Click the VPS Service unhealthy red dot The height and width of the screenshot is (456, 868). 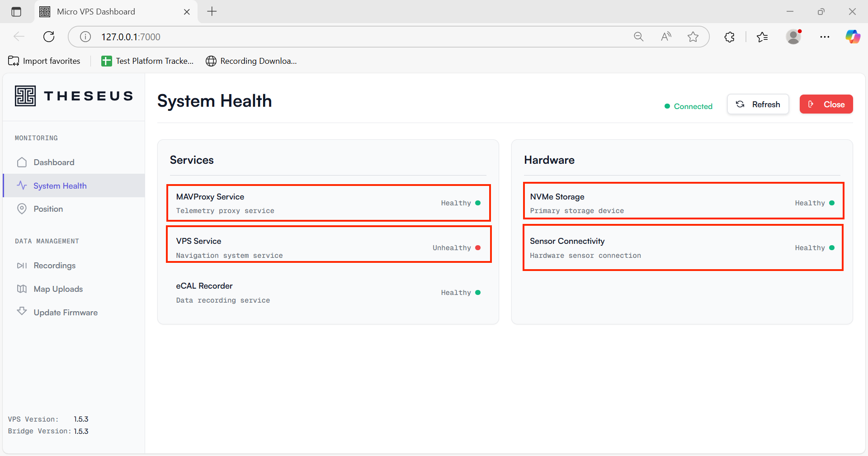click(478, 248)
